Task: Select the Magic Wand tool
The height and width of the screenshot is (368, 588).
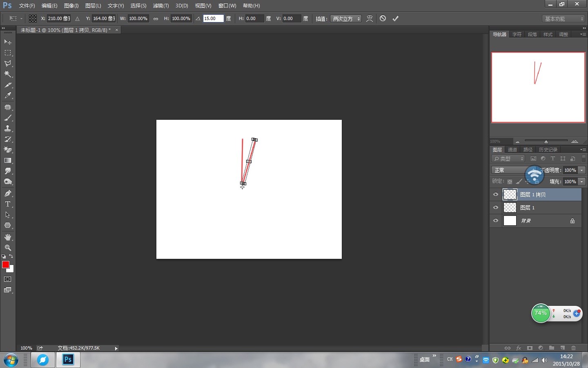Action: 8,74
